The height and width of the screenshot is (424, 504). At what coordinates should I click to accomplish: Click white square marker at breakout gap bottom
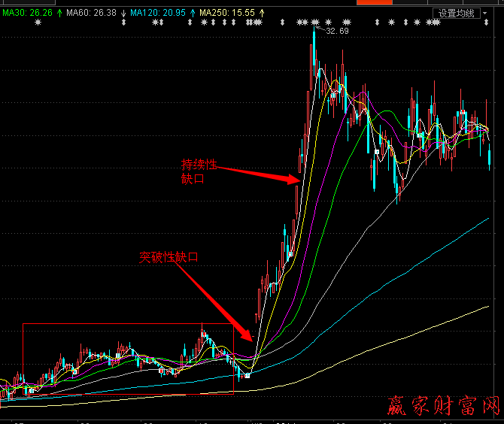[x=247, y=375]
